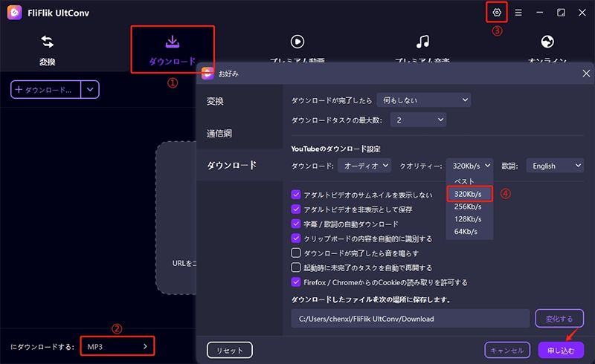
Task: Collapse the 320Kb/s quality dropdown
Action: (469, 166)
